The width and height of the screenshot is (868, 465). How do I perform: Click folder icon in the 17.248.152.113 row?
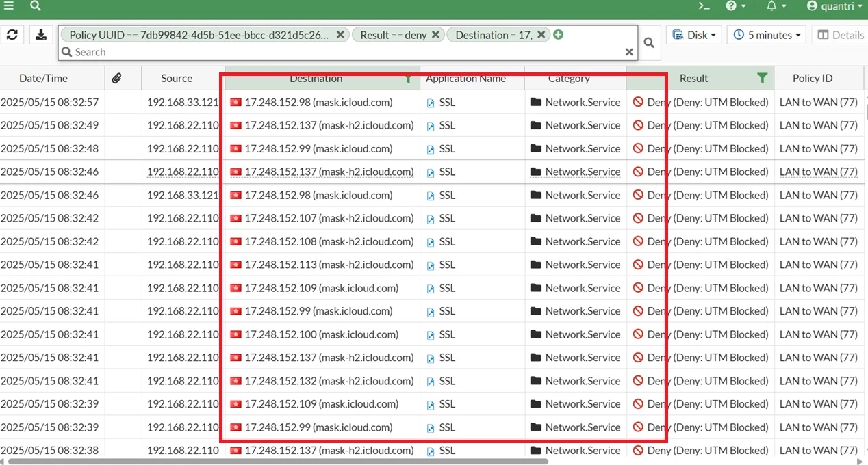(535, 265)
